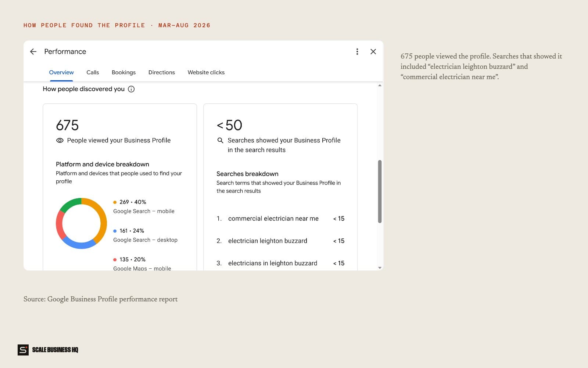Open the Website clicks tab
The image size is (588, 368).
[x=206, y=72]
